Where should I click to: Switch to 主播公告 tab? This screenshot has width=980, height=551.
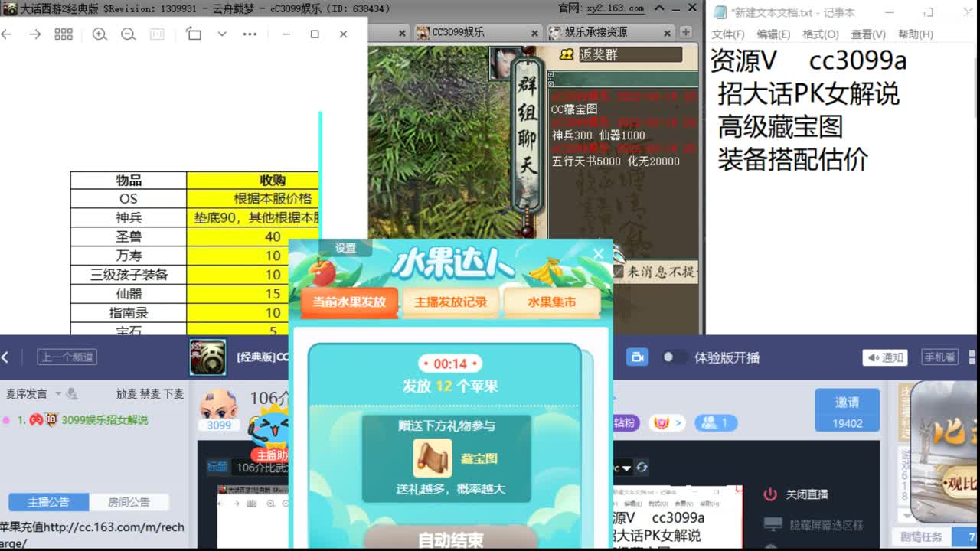point(48,502)
